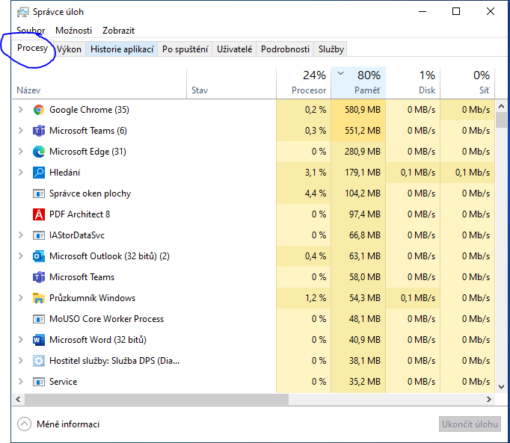Click the Google Chrome process icon
Viewport: 510px width, 443px height.
pyautogui.click(x=39, y=110)
